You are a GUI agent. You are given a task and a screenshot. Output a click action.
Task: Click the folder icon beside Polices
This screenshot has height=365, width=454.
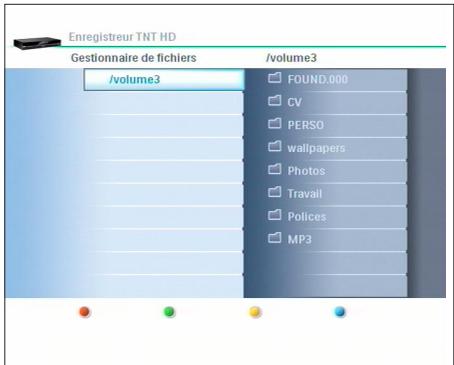pos(274,215)
